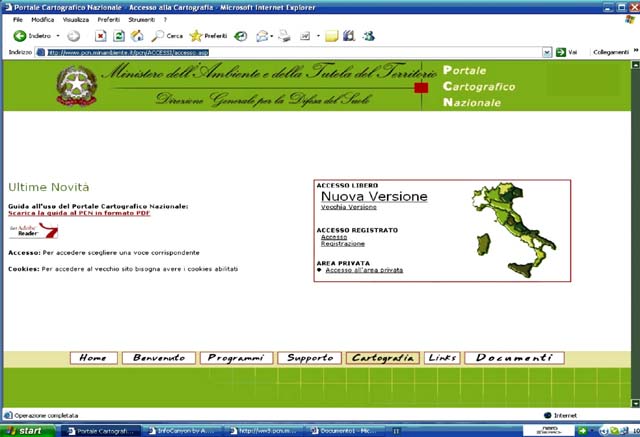The image size is (640, 437).
Task: Open the Registrazione link
Action: click(x=342, y=244)
